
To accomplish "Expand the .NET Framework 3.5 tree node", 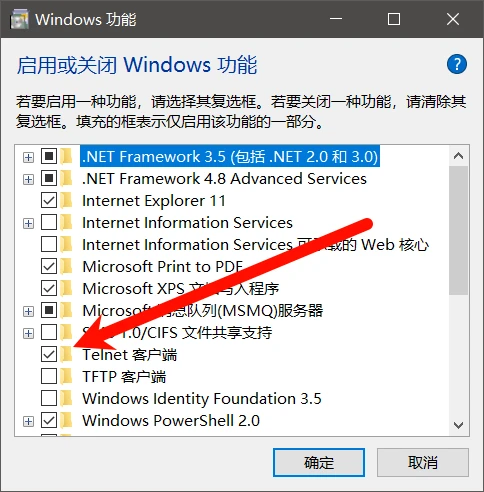I will point(28,157).
